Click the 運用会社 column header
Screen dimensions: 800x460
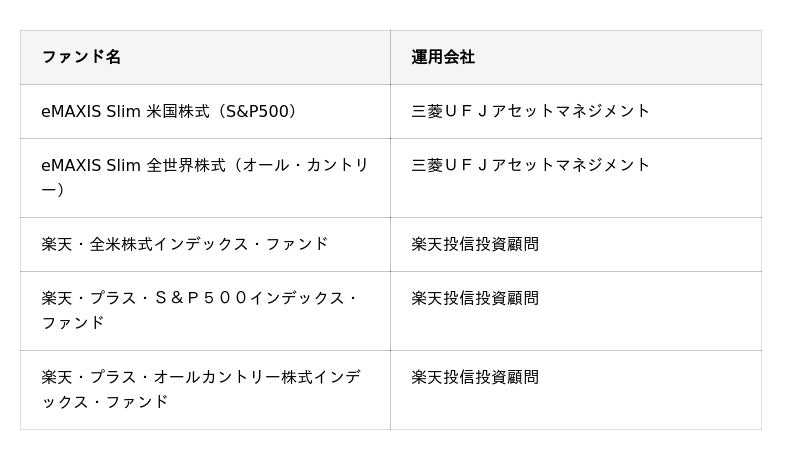pyautogui.click(x=443, y=57)
